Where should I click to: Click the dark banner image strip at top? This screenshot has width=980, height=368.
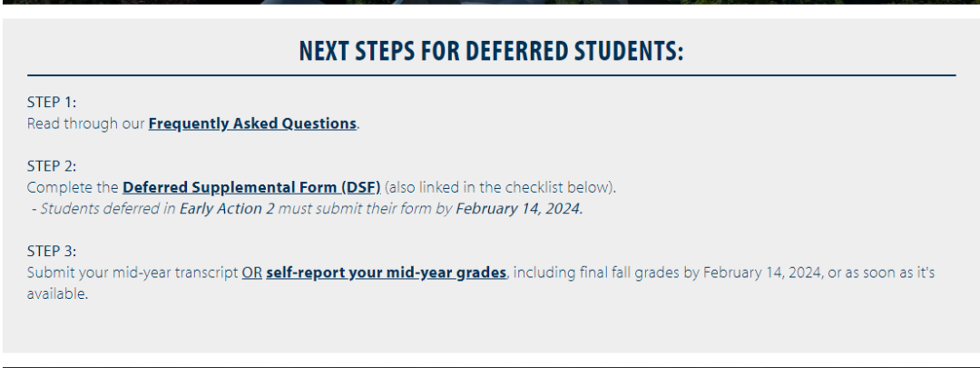[x=490, y=2]
